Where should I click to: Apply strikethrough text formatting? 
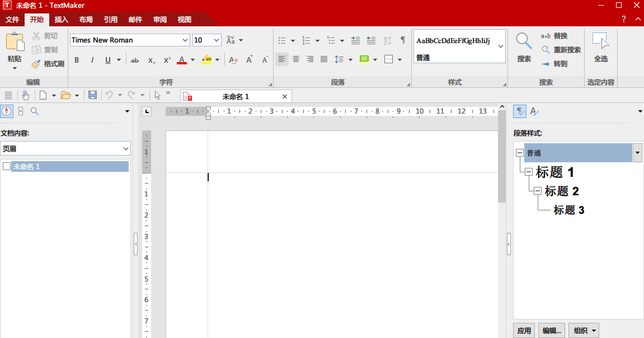coord(135,60)
